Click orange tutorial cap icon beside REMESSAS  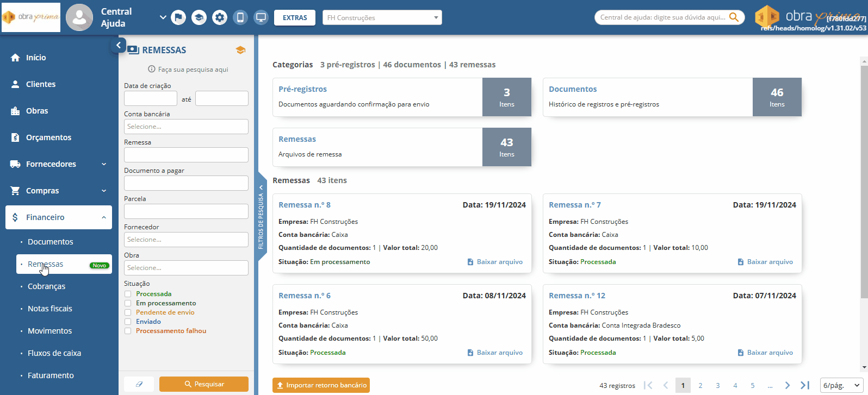(240, 50)
